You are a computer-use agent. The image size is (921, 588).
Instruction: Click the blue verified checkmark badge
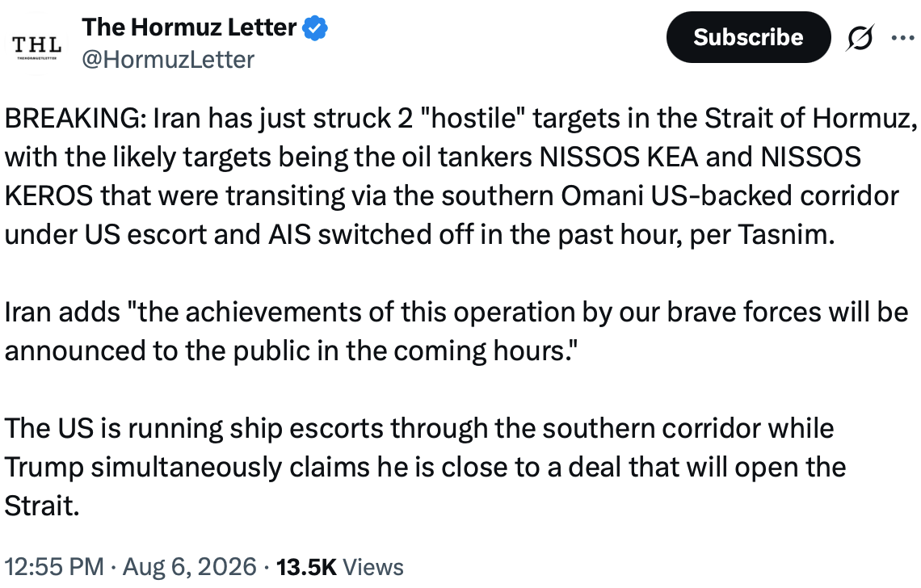click(x=315, y=28)
